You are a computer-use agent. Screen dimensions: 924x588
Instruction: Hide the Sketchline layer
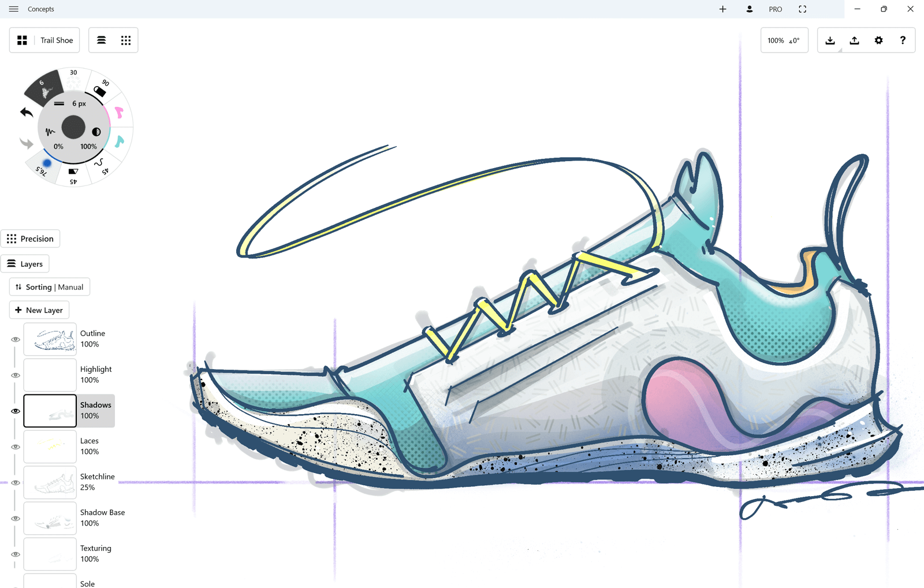click(16, 483)
